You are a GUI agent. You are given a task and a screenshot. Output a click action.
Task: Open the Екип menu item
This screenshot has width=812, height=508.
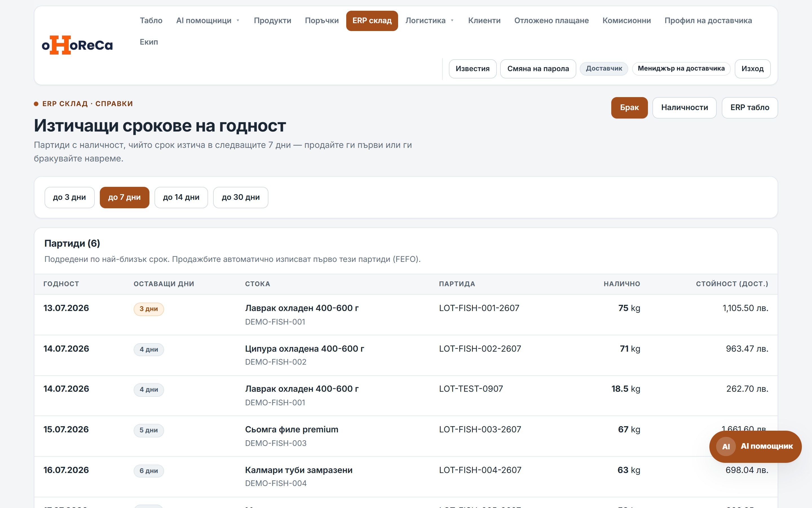(x=149, y=42)
